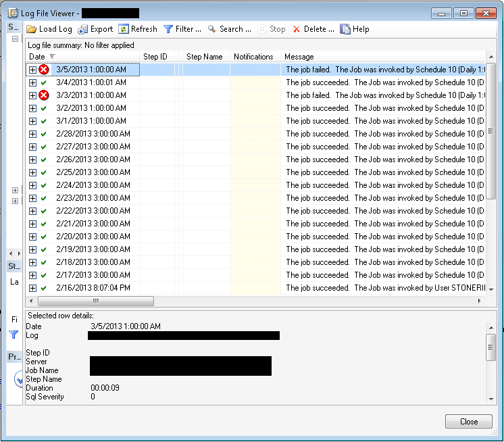Select the 2/27/2013 3:00:00 AM row

(x=255, y=147)
